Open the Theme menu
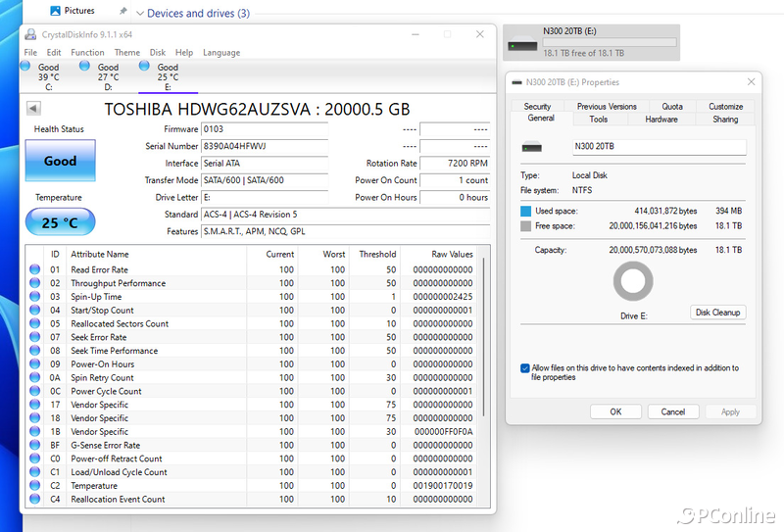The width and height of the screenshot is (784, 532). [x=126, y=53]
